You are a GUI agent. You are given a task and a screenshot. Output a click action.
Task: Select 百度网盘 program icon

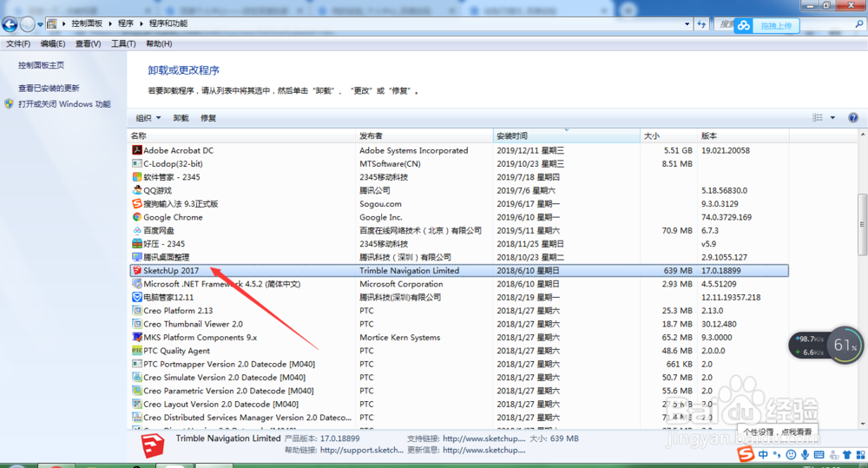pos(137,230)
